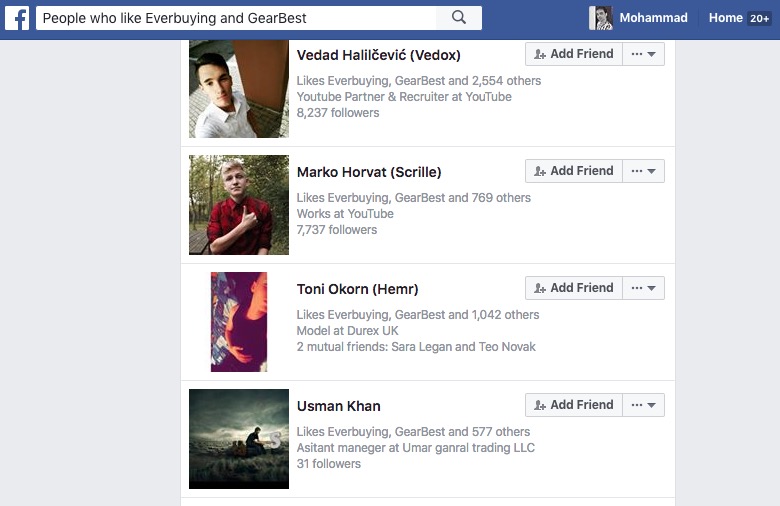Send friend request to Toni Okorn
780x506 pixels.
[574, 288]
